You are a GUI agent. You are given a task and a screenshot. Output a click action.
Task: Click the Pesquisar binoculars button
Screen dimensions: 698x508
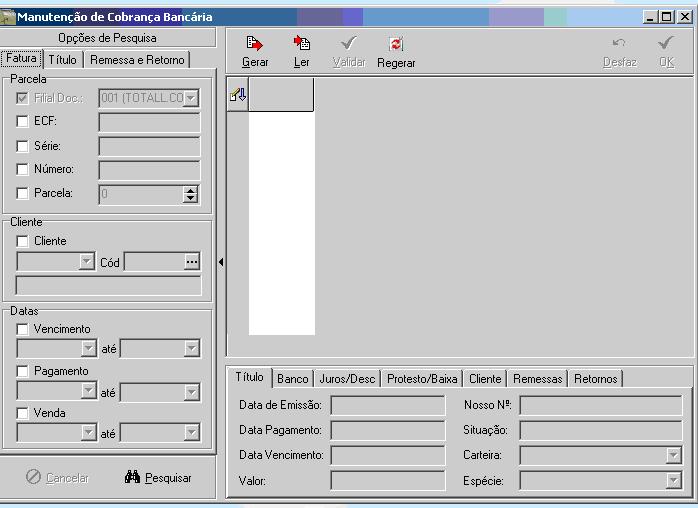pyautogui.click(x=158, y=478)
